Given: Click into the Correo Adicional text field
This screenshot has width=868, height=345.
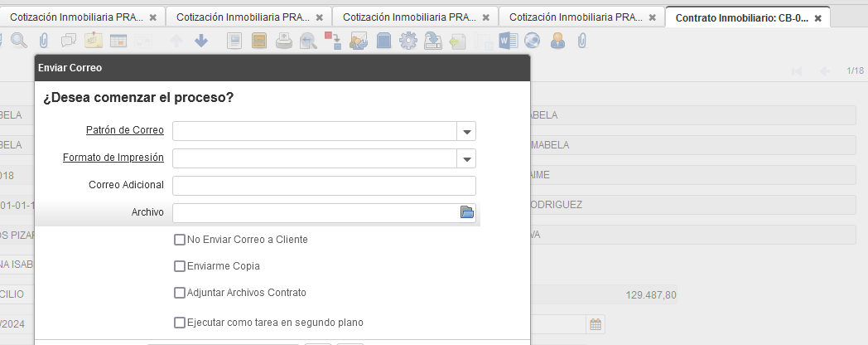Looking at the screenshot, I should pos(324,185).
